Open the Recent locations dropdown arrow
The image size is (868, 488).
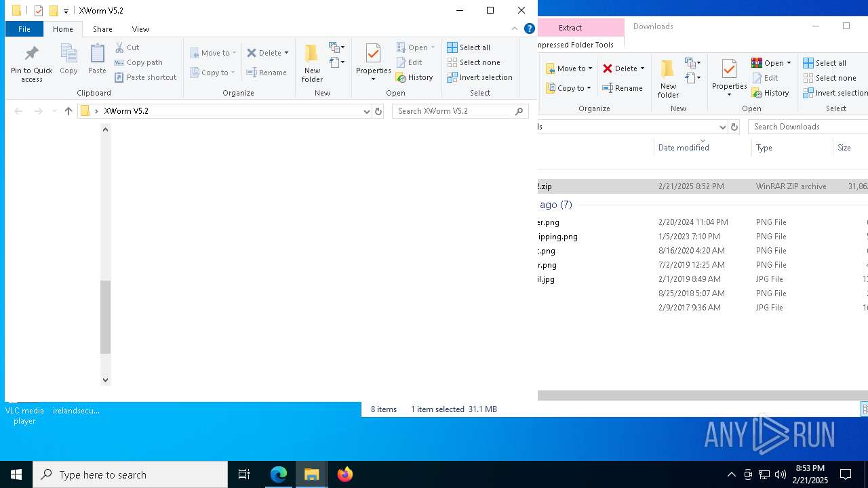[54, 111]
